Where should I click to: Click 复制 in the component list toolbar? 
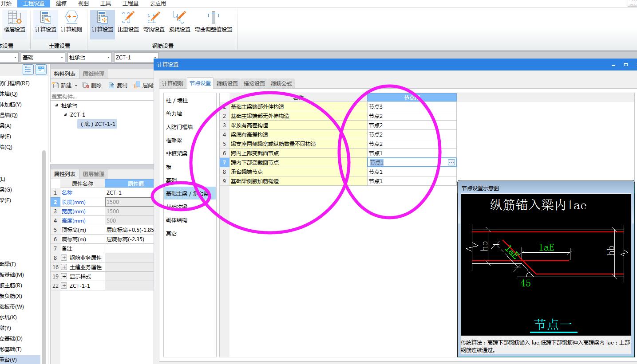tap(118, 85)
